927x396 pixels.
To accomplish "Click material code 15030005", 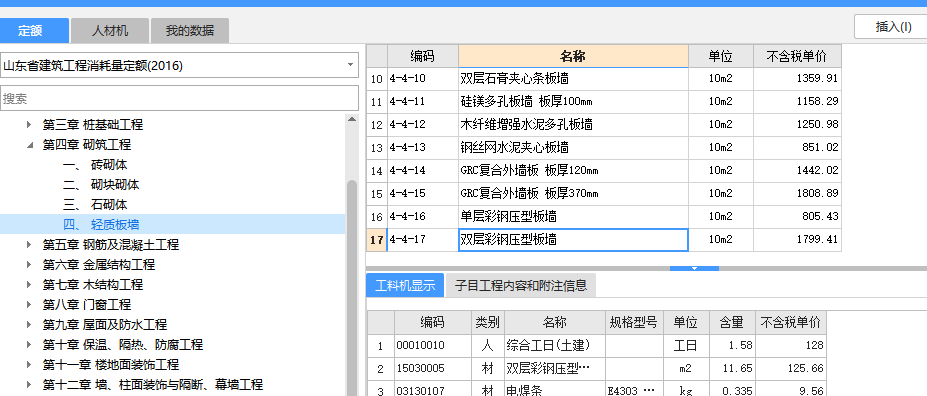I will tap(433, 368).
